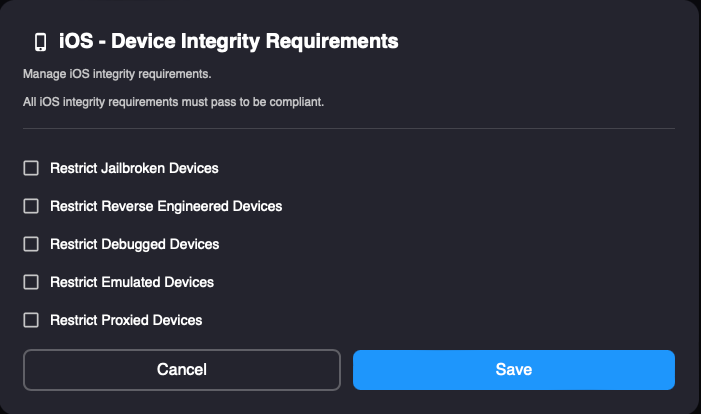Screen dimensions: 701x414
Task: Click the 'Manage iOS integrity requirements.' description
Action: pyautogui.click(x=117, y=74)
